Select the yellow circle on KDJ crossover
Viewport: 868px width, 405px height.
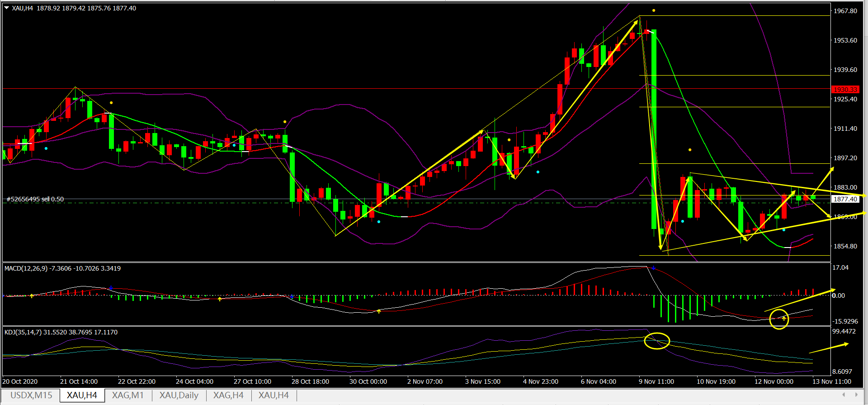(656, 341)
